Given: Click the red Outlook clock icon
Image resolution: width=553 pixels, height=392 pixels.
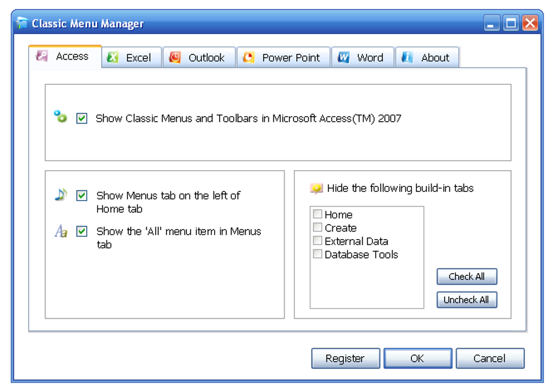Looking at the screenshot, I should click(175, 57).
